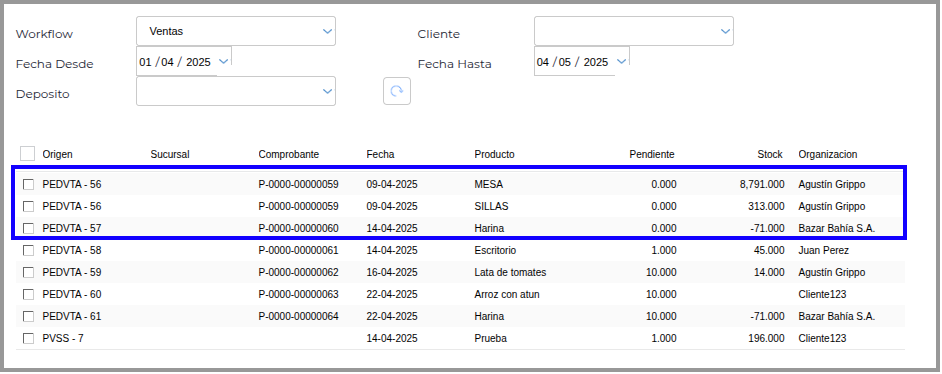
Task: Expand the Cliente dropdown
Action: pyautogui.click(x=633, y=31)
